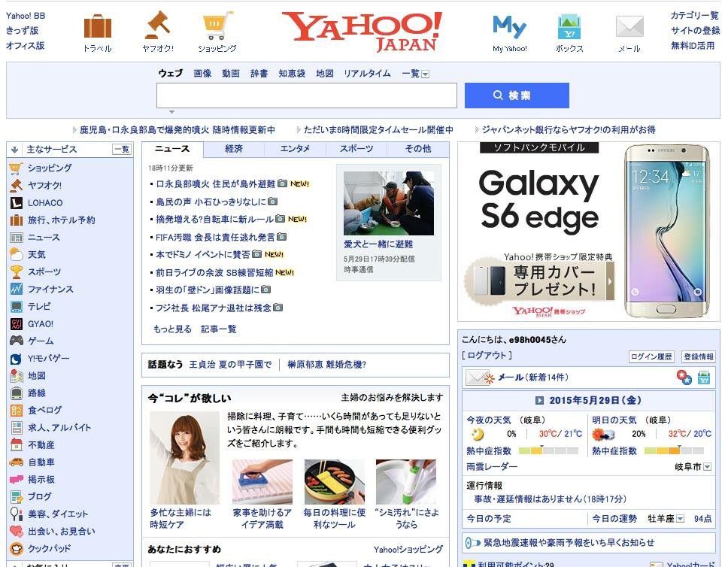Viewport: 728px width, 567px height.
Task: Select the リアルタイム search tab
Action: pos(367,74)
